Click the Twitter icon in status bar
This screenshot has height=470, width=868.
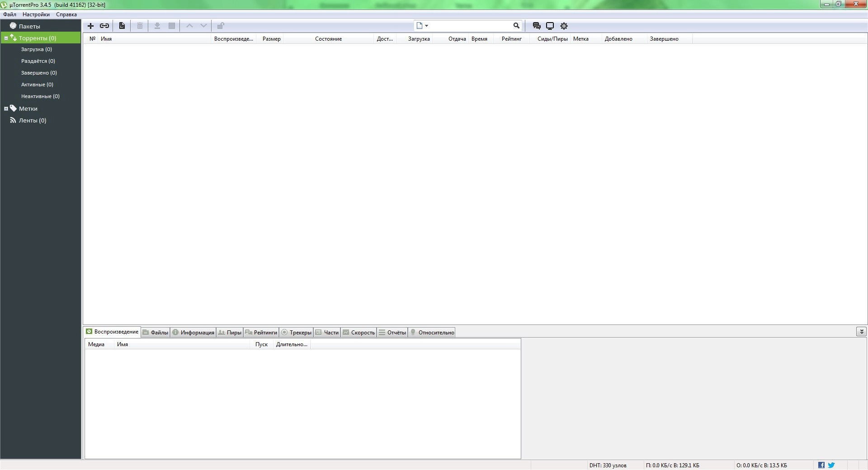pos(831,465)
